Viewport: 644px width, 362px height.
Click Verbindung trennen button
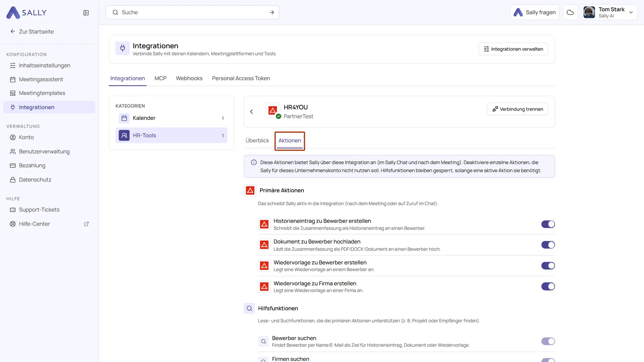[518, 109]
